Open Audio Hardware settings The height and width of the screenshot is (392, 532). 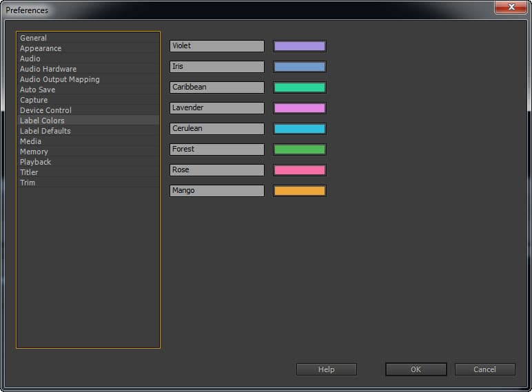coord(88,69)
